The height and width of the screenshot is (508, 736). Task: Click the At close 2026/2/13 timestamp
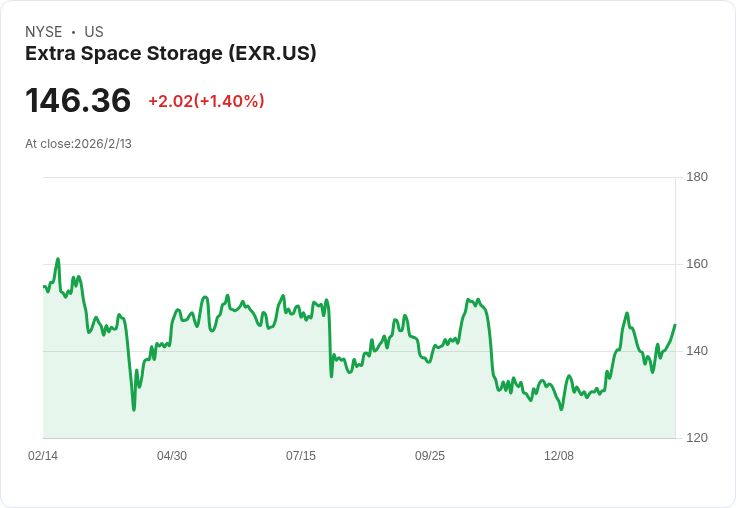click(78, 144)
